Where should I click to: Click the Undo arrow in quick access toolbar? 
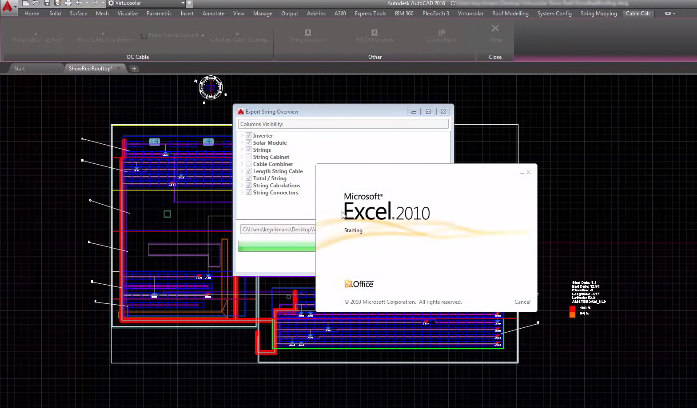(79, 3)
